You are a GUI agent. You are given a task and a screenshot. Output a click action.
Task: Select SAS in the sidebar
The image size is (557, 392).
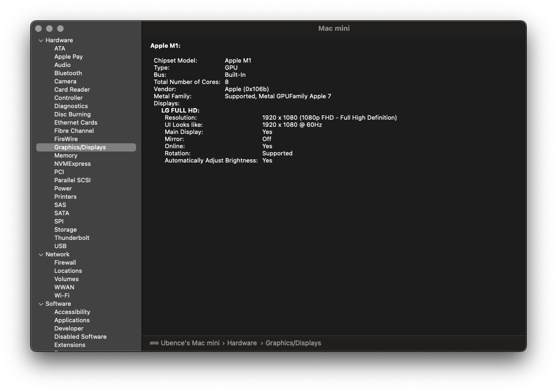[x=60, y=205]
